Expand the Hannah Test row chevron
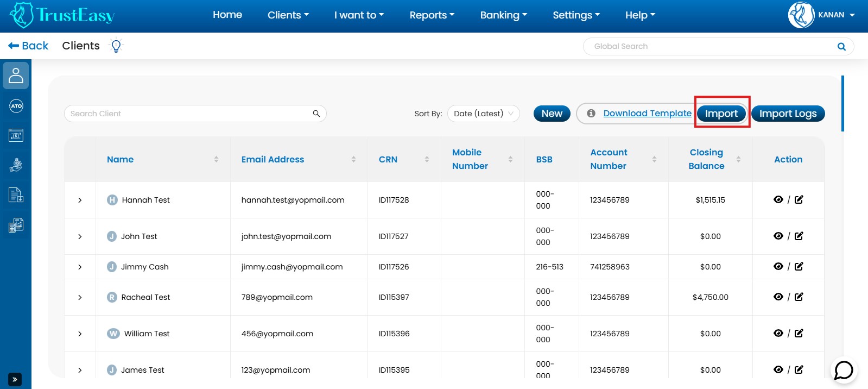868x389 pixels. 80,200
